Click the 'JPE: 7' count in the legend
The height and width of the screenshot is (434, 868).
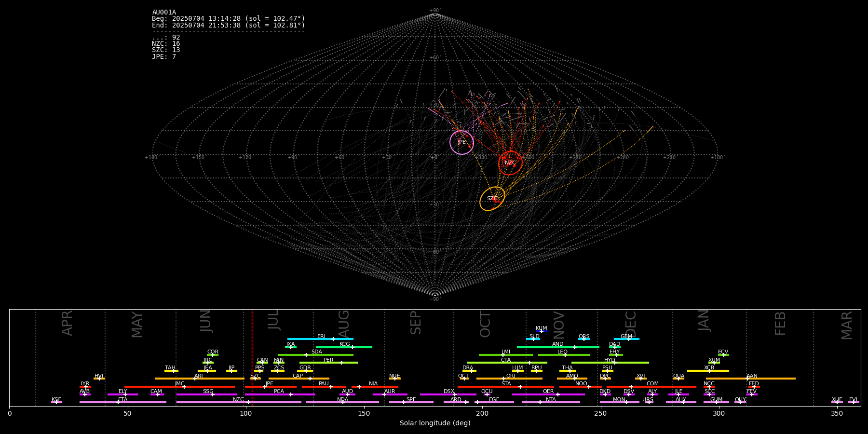[x=164, y=57]
